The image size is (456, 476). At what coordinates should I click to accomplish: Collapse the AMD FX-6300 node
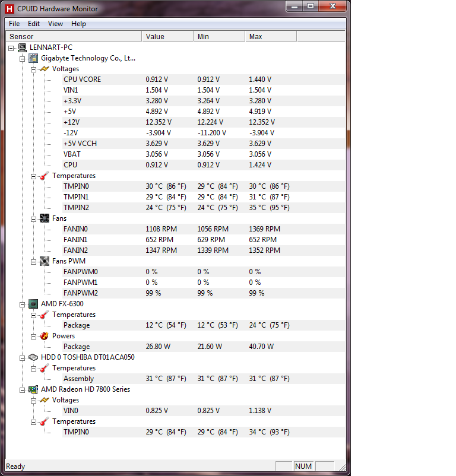pos(22,304)
